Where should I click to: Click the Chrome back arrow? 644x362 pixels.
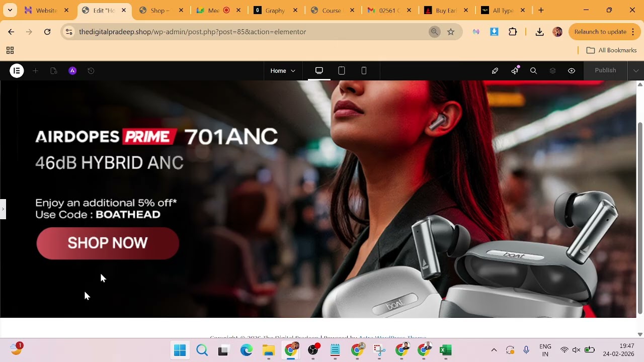click(11, 32)
